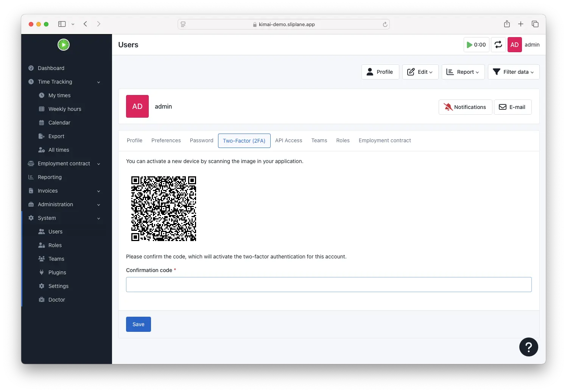
Task: Click the muted Notifications bell button
Action: [465, 107]
